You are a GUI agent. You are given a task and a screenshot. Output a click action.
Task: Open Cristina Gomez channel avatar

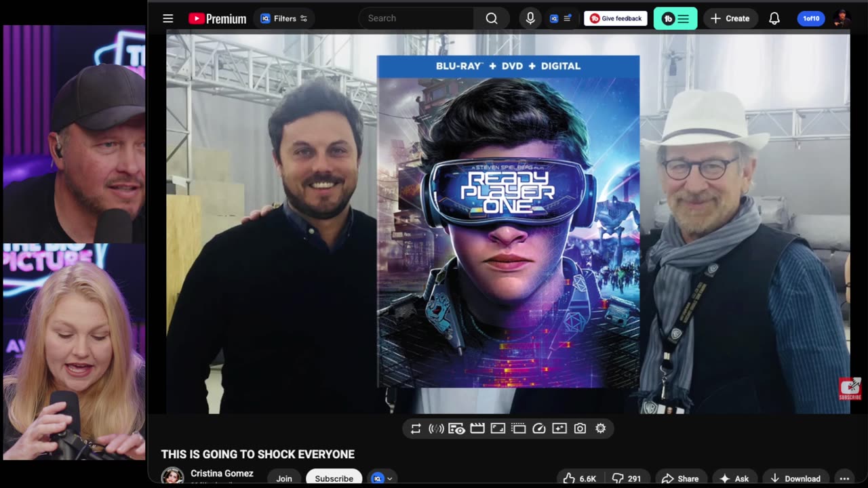[x=172, y=476]
